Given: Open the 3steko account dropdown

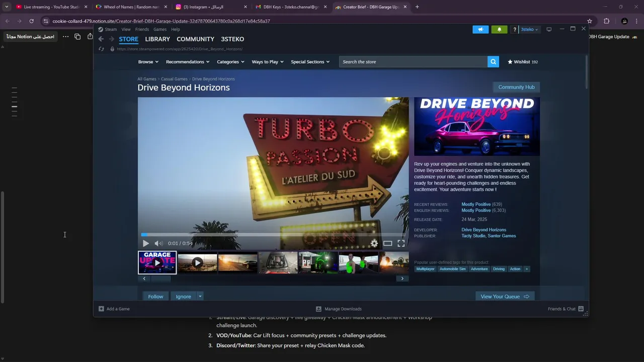Looking at the screenshot, I should click(x=529, y=29).
